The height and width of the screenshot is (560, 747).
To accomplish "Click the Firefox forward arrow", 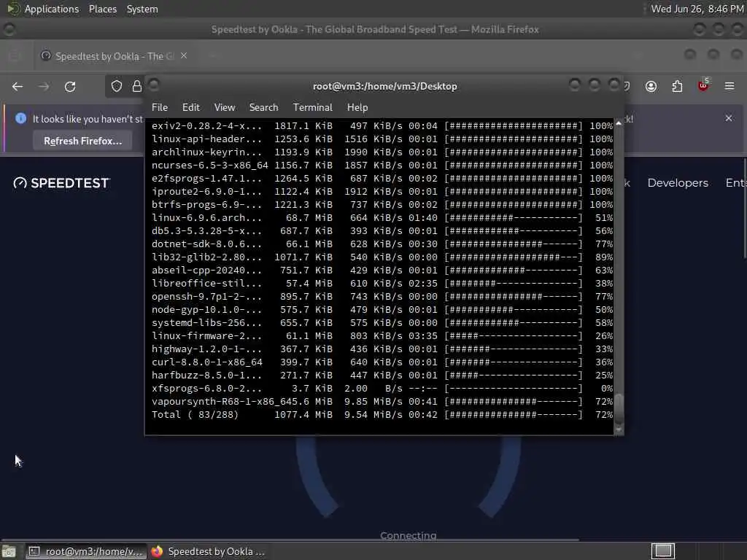I will click(43, 87).
